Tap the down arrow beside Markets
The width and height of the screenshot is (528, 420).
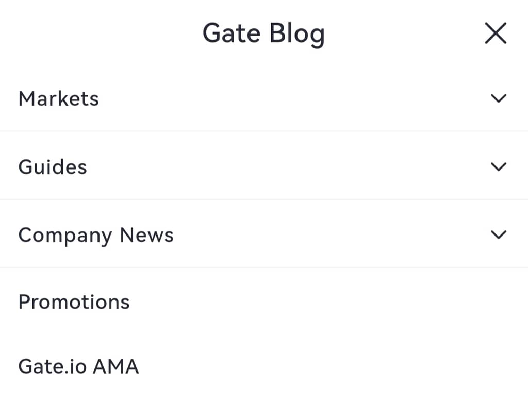(x=498, y=98)
